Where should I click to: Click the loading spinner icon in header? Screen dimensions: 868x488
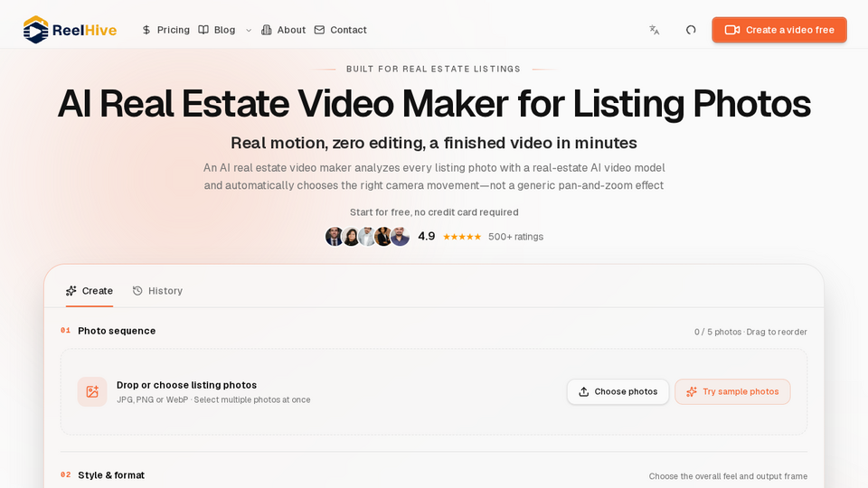point(691,30)
